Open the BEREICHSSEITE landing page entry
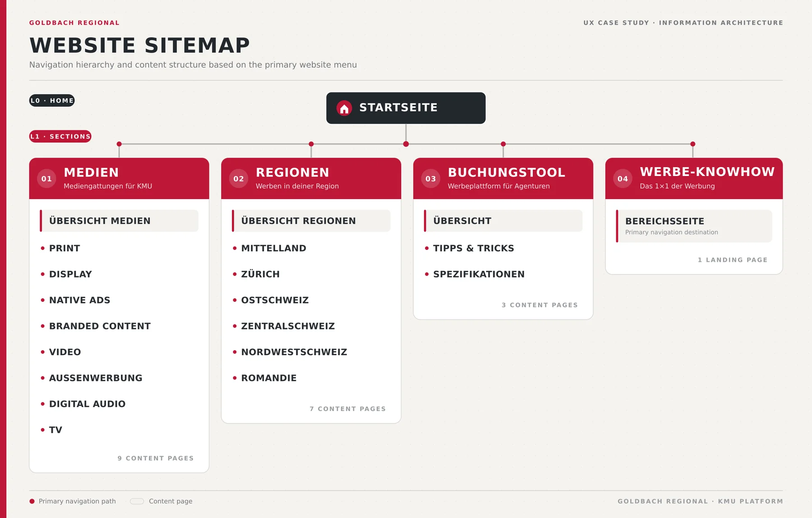The image size is (812, 518). click(x=694, y=226)
